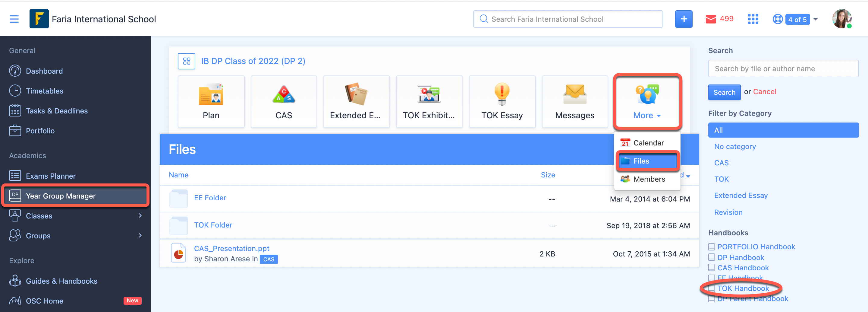
Task: Toggle the date column sort arrow
Action: [x=688, y=176]
